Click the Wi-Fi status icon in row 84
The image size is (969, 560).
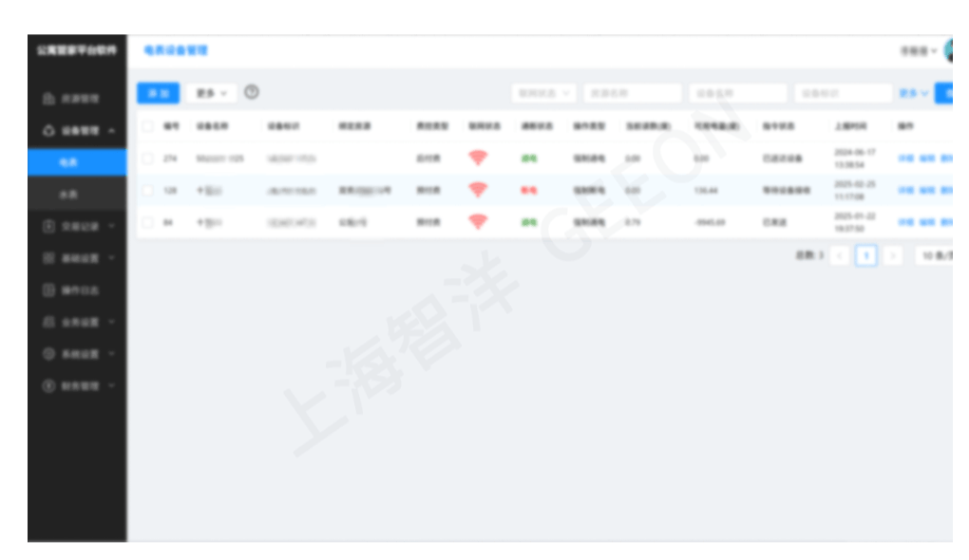[x=478, y=222]
